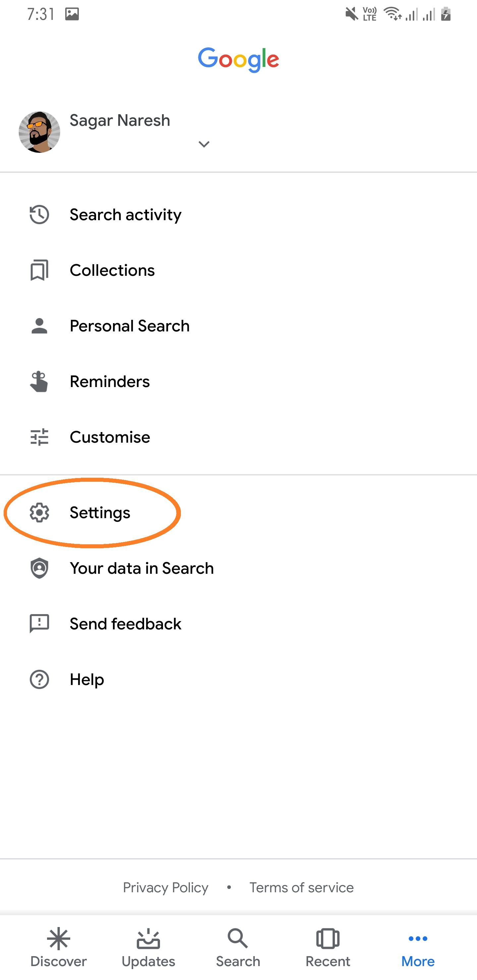The height and width of the screenshot is (980, 477).
Task: Switch to the Discover tab
Action: point(59,947)
